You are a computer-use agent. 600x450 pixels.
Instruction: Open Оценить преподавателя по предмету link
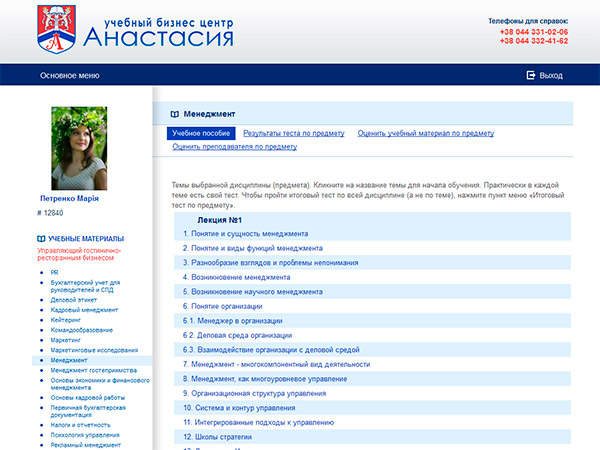click(235, 147)
